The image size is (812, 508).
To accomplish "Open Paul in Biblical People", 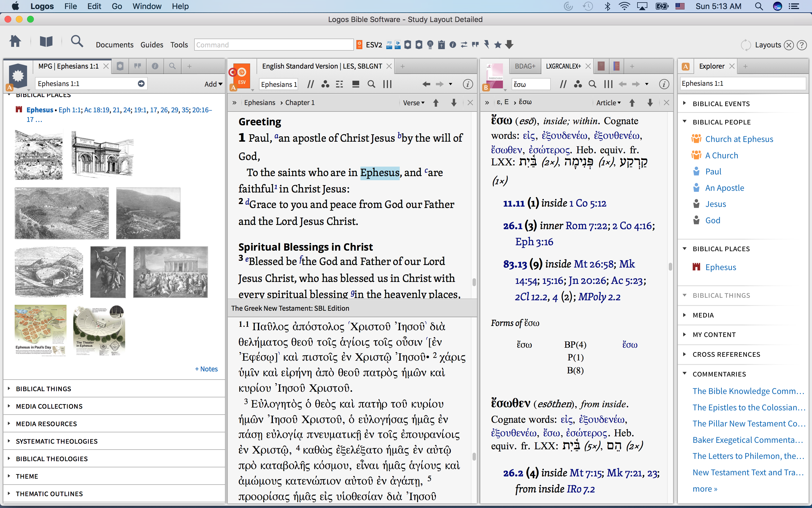I will pyautogui.click(x=713, y=171).
